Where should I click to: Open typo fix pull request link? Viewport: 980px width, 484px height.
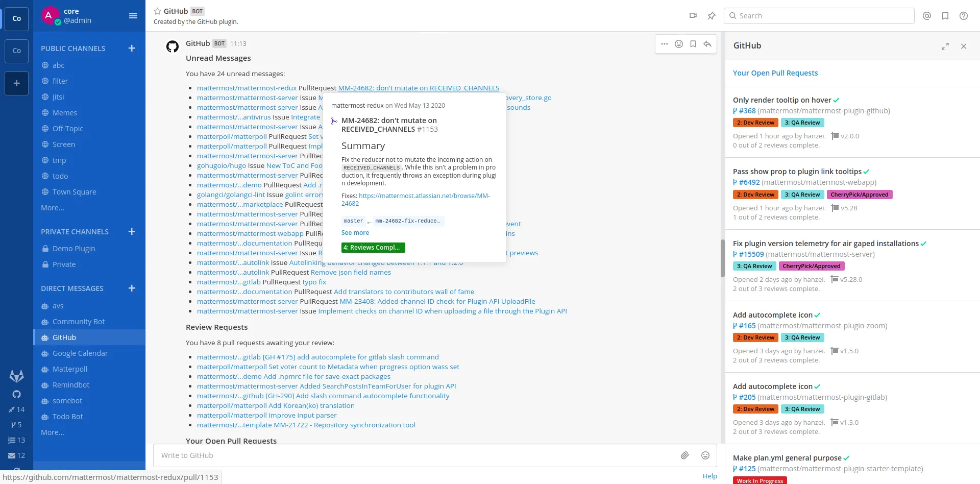coord(314,282)
